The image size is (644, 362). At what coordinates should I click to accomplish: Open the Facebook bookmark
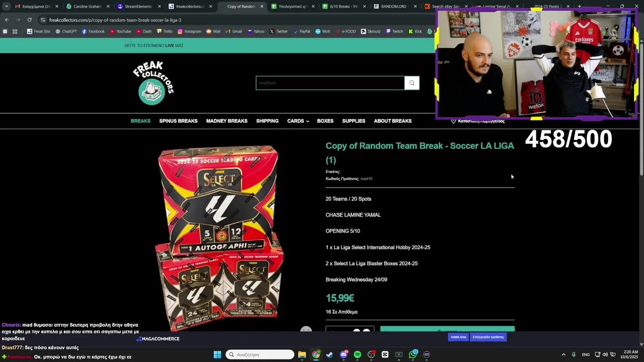(x=93, y=31)
